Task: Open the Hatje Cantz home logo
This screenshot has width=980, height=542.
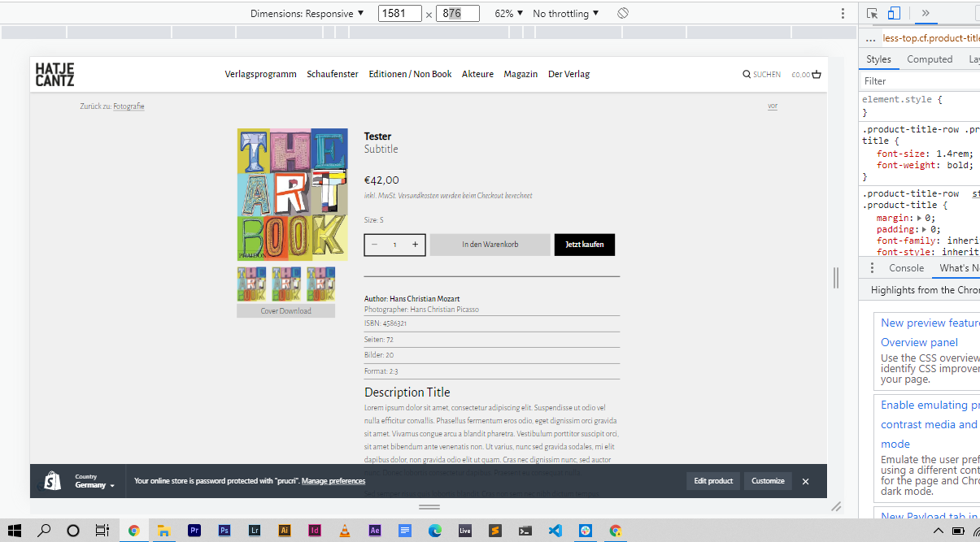Action: click(x=54, y=74)
